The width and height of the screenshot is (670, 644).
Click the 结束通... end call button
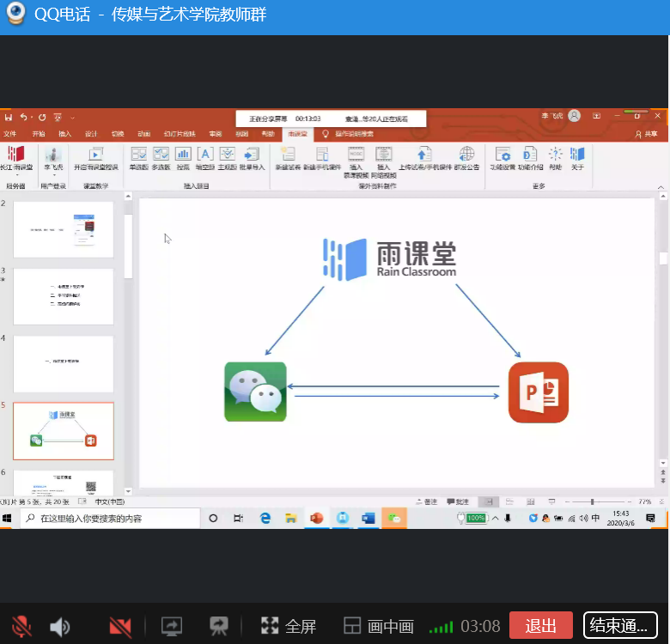pyautogui.click(x=620, y=626)
